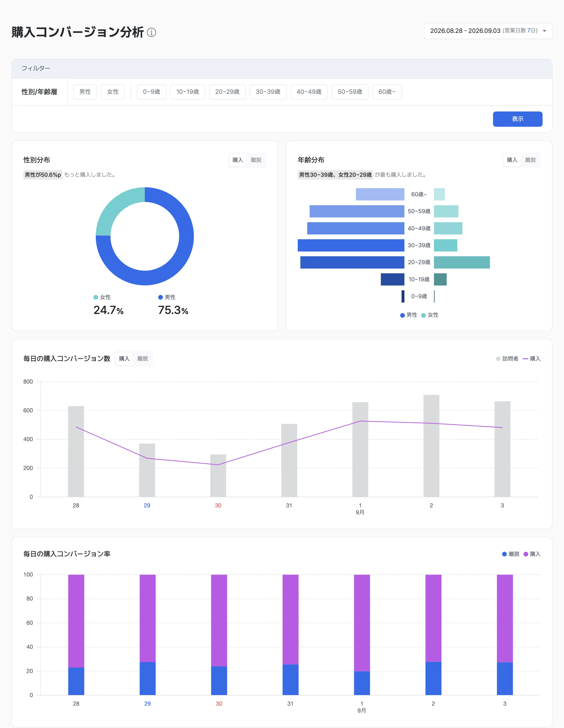
Task: Select 購入 tab in daily conversion count chart
Action: click(x=124, y=359)
